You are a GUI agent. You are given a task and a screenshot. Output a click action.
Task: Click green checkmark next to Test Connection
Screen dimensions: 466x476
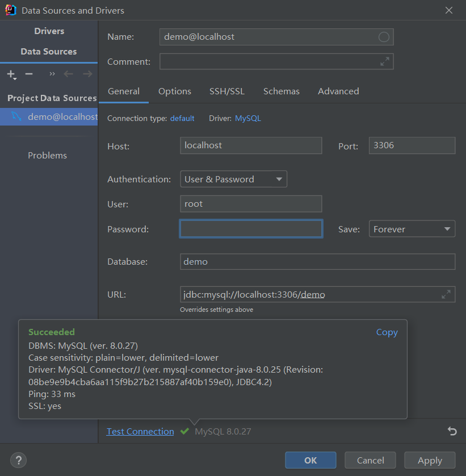184,431
